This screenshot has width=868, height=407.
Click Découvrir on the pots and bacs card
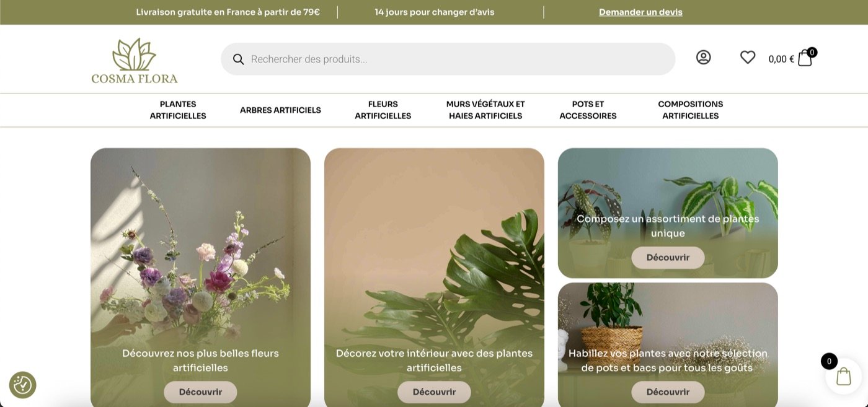668,392
